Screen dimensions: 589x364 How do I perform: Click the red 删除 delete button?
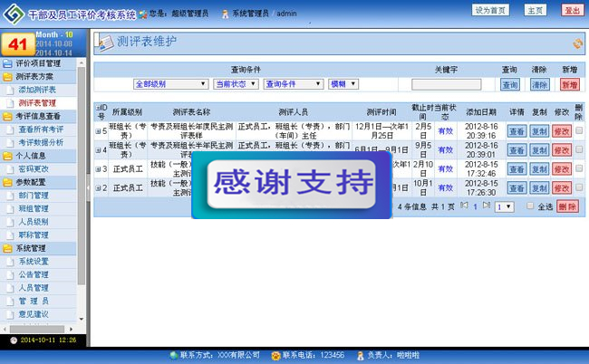tap(567, 206)
